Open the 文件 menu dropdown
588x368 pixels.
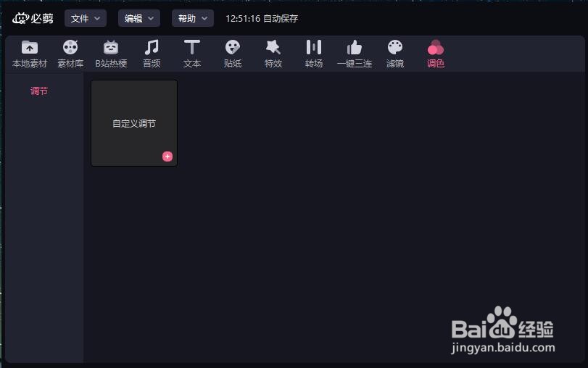(x=86, y=18)
